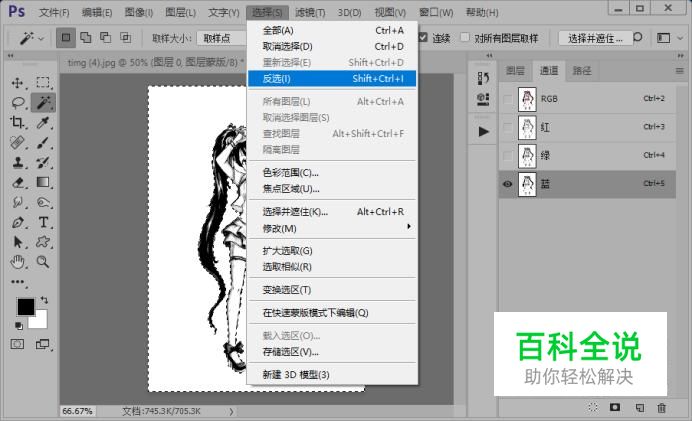
Task: Choose 存储选区(V)... menu item
Action: tap(333, 352)
